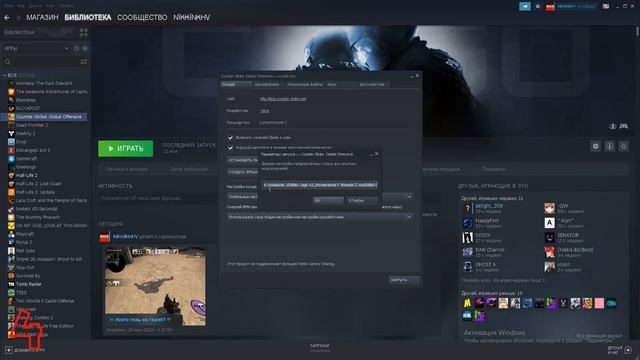Open the NIKKINKHV profile menu
Viewport: 640px width, 360px height.
point(191,18)
